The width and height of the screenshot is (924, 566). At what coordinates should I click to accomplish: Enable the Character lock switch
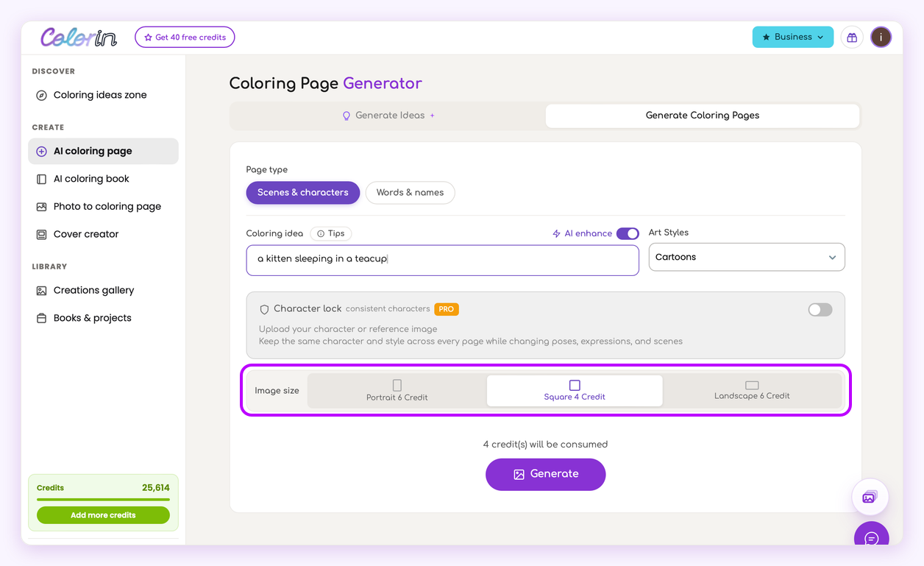point(820,310)
